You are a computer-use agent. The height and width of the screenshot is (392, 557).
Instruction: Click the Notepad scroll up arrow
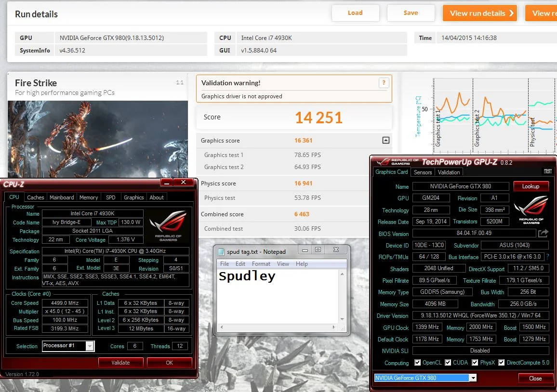(x=342, y=274)
